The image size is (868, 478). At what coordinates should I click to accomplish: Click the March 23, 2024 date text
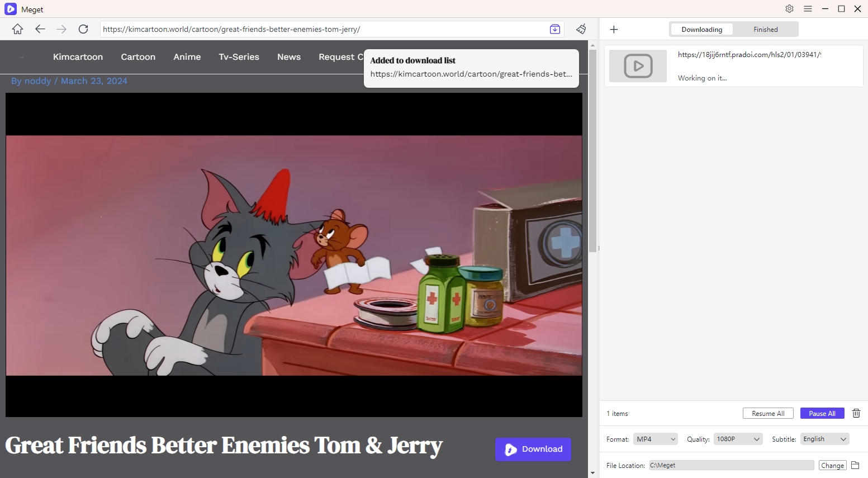(94, 81)
